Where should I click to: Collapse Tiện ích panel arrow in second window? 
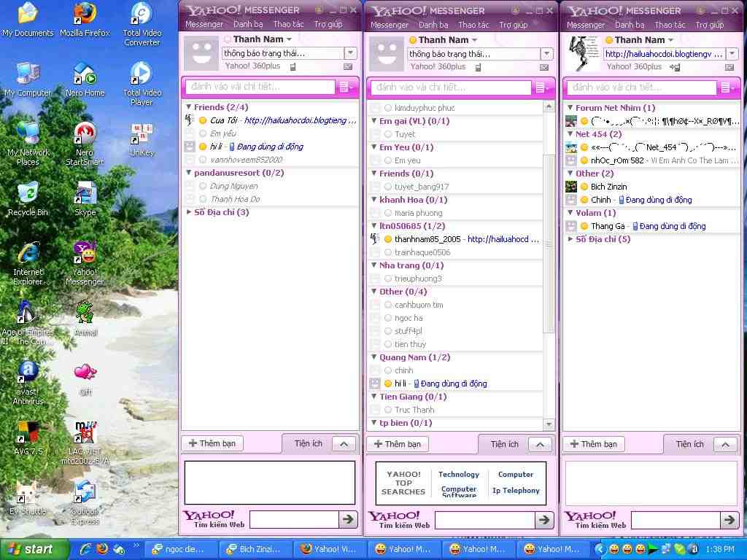point(540,444)
